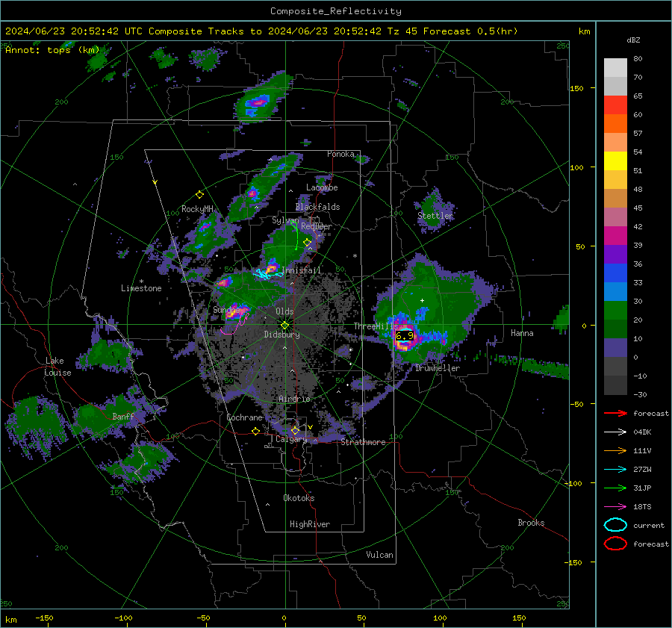Click the yellow diamond marker above Calgary
Viewport: 672px width, 628px height.
pyautogui.click(x=295, y=430)
